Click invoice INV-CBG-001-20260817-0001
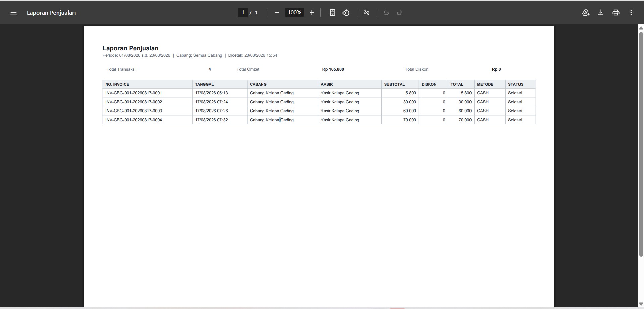Image resolution: width=644 pixels, height=309 pixels. (134, 93)
